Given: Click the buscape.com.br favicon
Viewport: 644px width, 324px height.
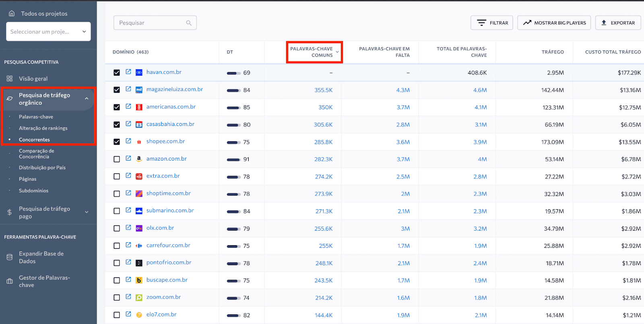Looking at the screenshot, I should pyautogui.click(x=139, y=280).
